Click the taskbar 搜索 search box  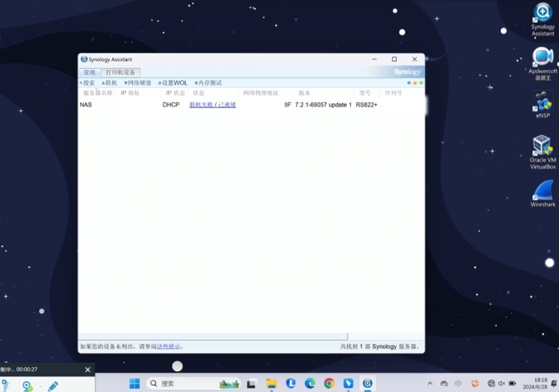pyautogui.click(x=193, y=384)
